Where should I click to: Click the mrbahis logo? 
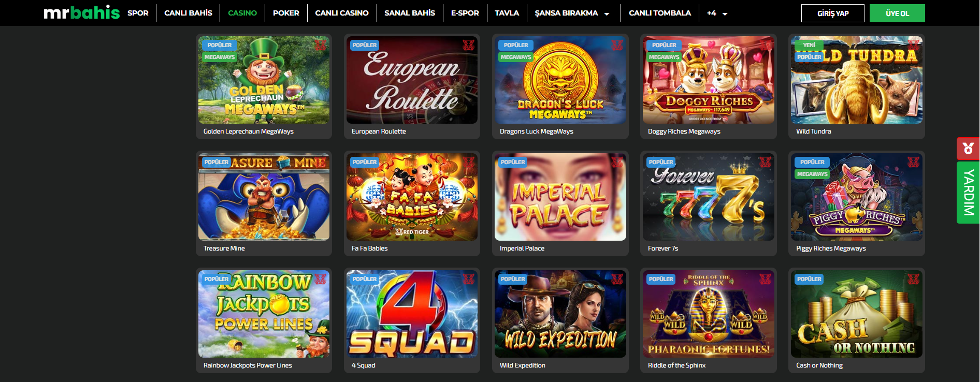coord(81,12)
